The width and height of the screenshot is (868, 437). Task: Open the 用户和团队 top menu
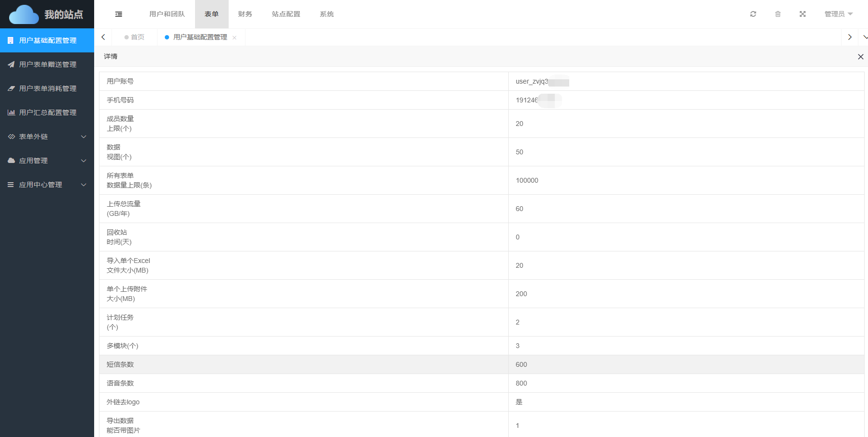click(x=167, y=14)
